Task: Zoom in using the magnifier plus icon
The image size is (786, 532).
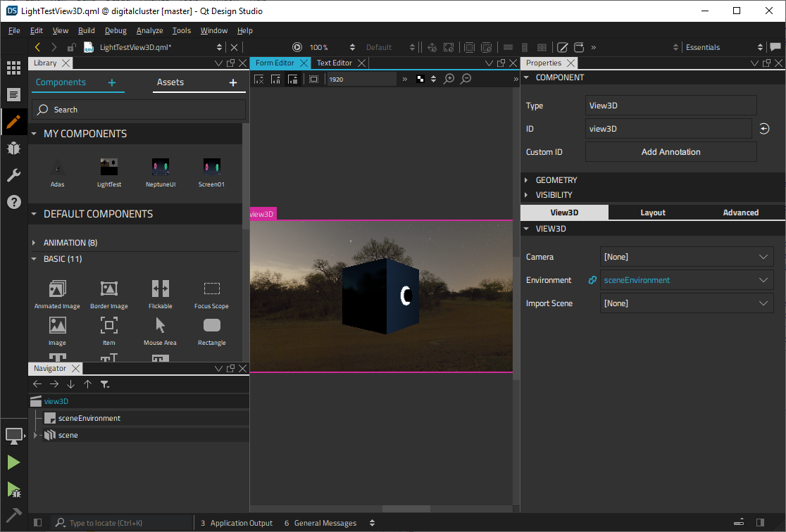Action: [x=449, y=78]
